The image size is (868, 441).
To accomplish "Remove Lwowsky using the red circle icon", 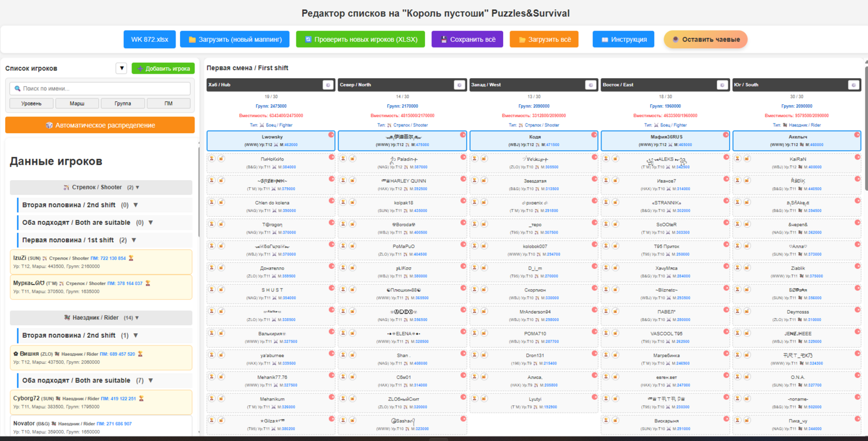I will coord(331,135).
